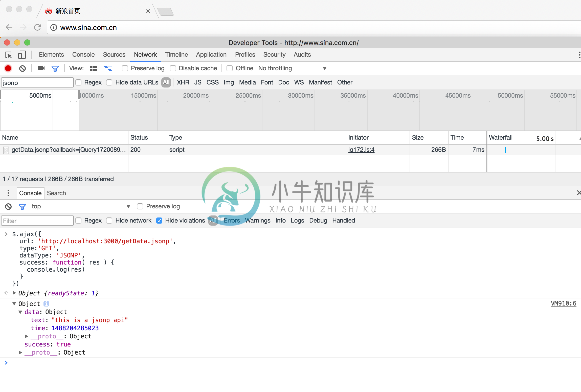
Task: Filter network requests by WS
Action: click(x=299, y=82)
